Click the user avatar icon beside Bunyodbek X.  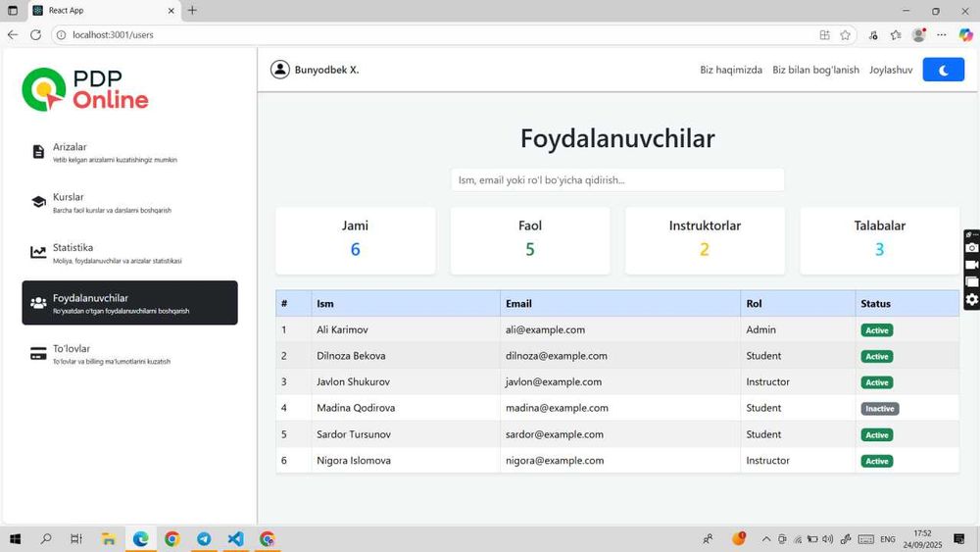[x=280, y=70]
